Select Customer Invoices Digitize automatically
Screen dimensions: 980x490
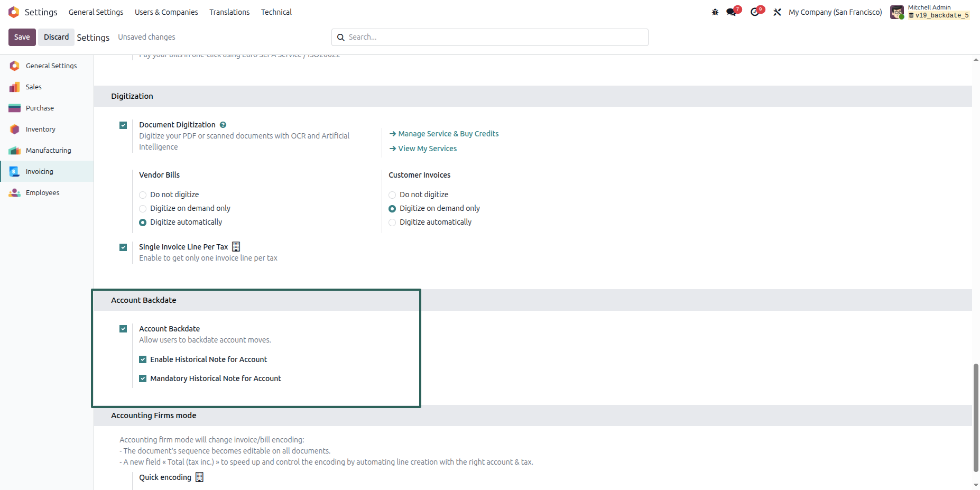[392, 223]
